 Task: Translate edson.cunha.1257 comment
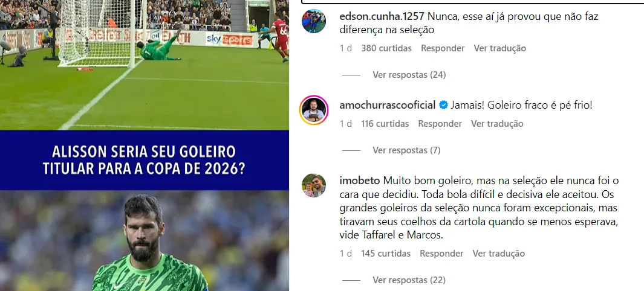[x=500, y=48]
